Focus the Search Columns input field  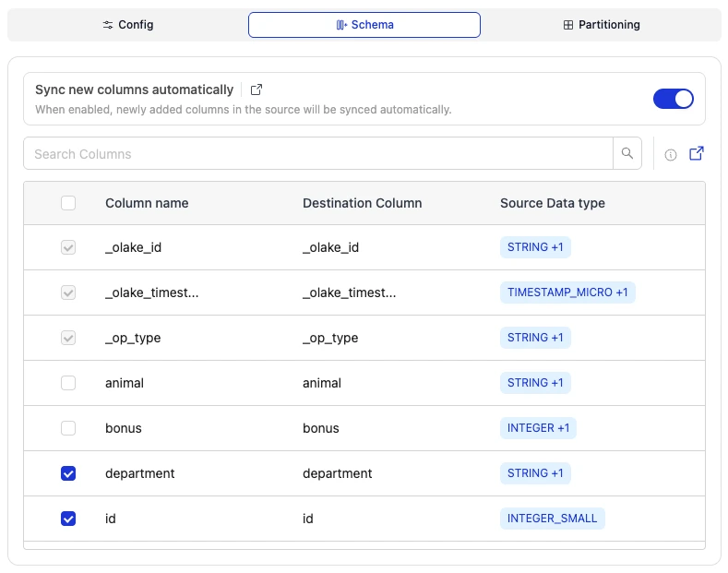[318, 154]
